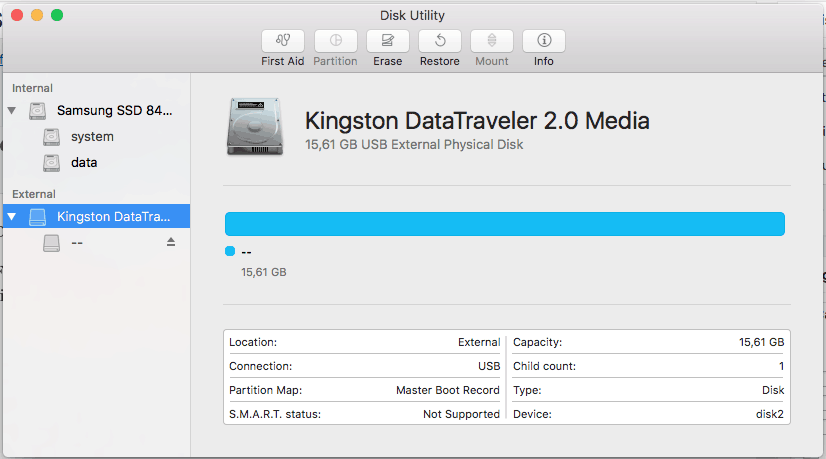The height and width of the screenshot is (459, 826).
Task: Collapse the Kingston DataTraveler disclosure triangle
Action: 12,217
